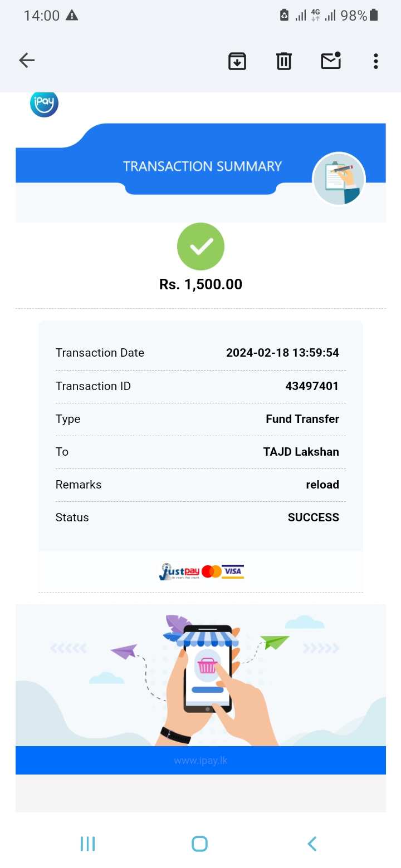The image size is (401, 868).
Task: Tap the back arrow to exit email
Action: point(27,61)
